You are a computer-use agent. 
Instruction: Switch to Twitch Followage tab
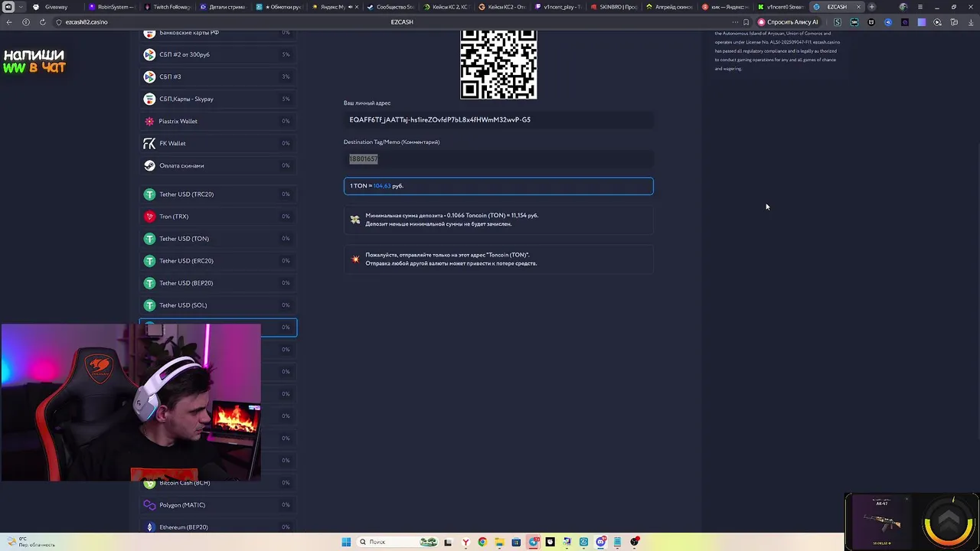coord(166,7)
